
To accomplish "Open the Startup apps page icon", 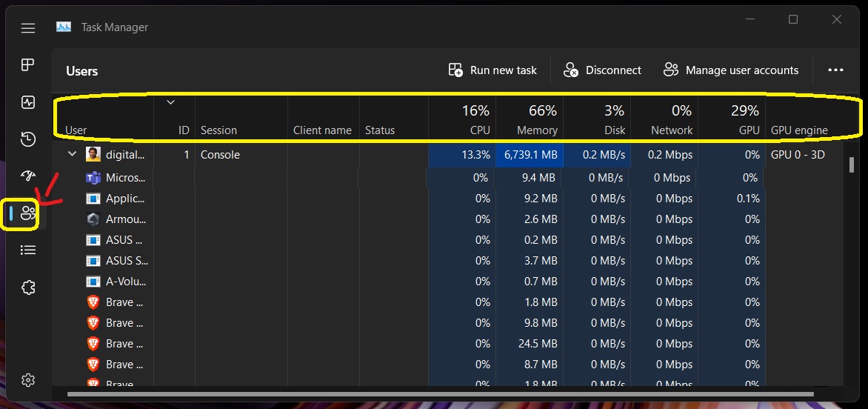I will tap(28, 176).
